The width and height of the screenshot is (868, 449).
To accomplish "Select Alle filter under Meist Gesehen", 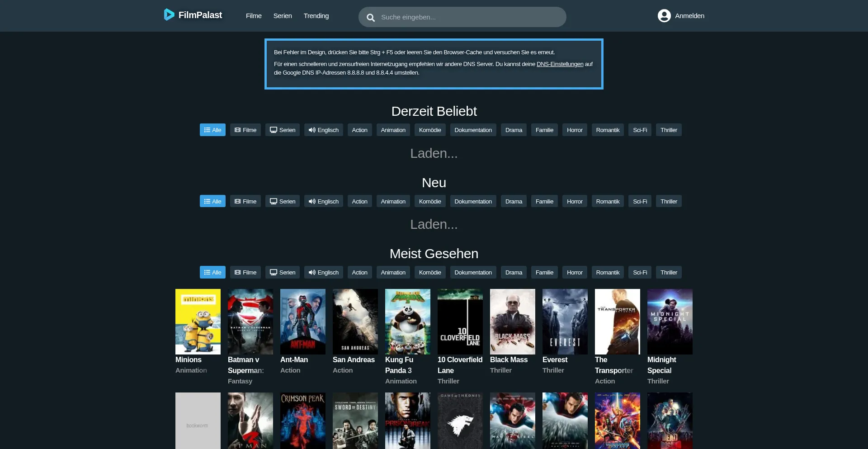I will pyautogui.click(x=212, y=272).
